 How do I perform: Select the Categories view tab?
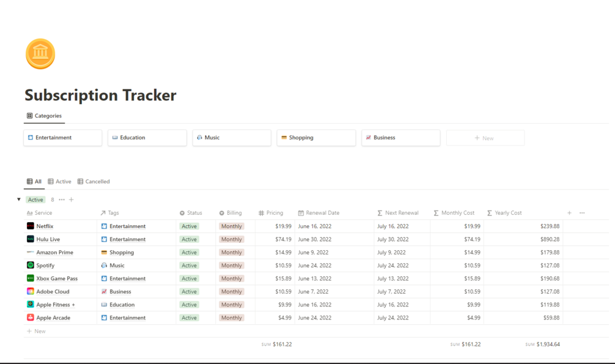pos(44,116)
